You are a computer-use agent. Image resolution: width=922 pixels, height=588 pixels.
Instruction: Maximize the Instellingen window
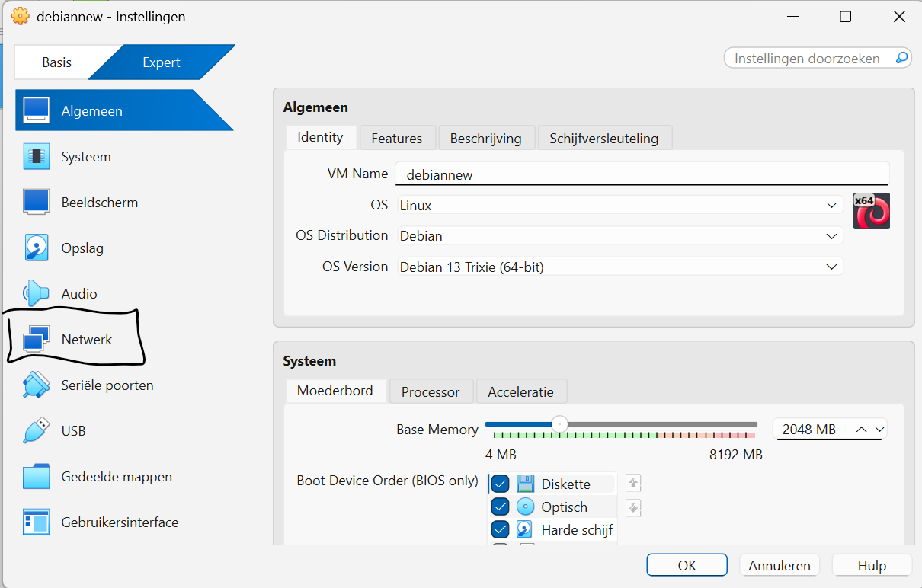coord(845,16)
